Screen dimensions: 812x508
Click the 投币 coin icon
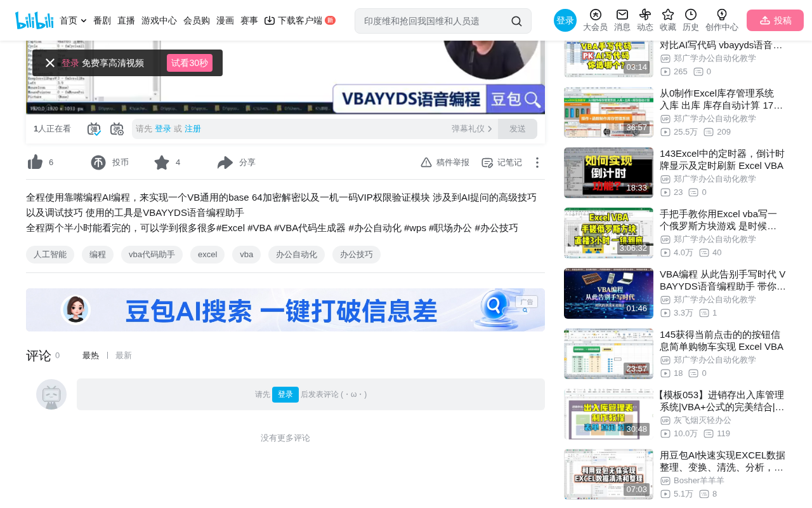(x=98, y=163)
